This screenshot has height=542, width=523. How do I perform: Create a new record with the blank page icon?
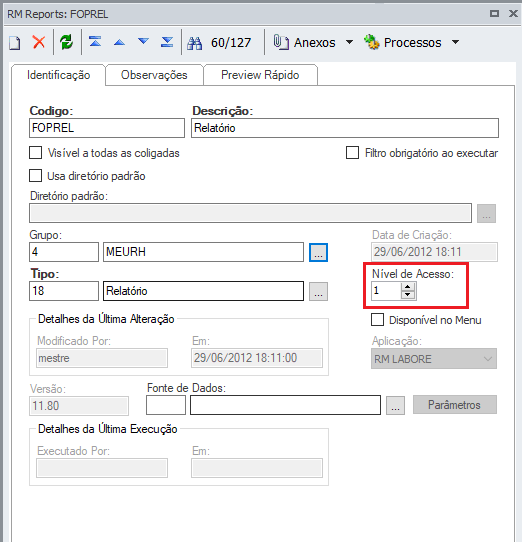tap(15, 43)
